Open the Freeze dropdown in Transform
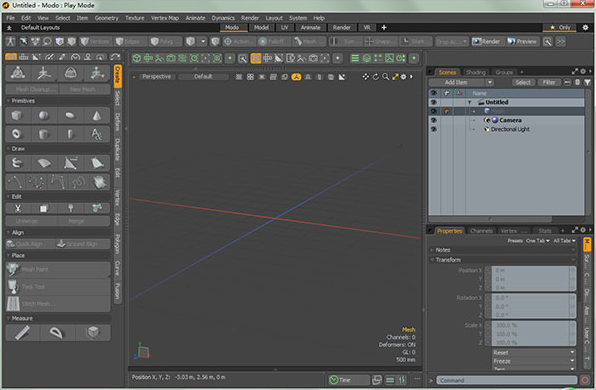This screenshot has width=596, height=390. tap(534, 361)
